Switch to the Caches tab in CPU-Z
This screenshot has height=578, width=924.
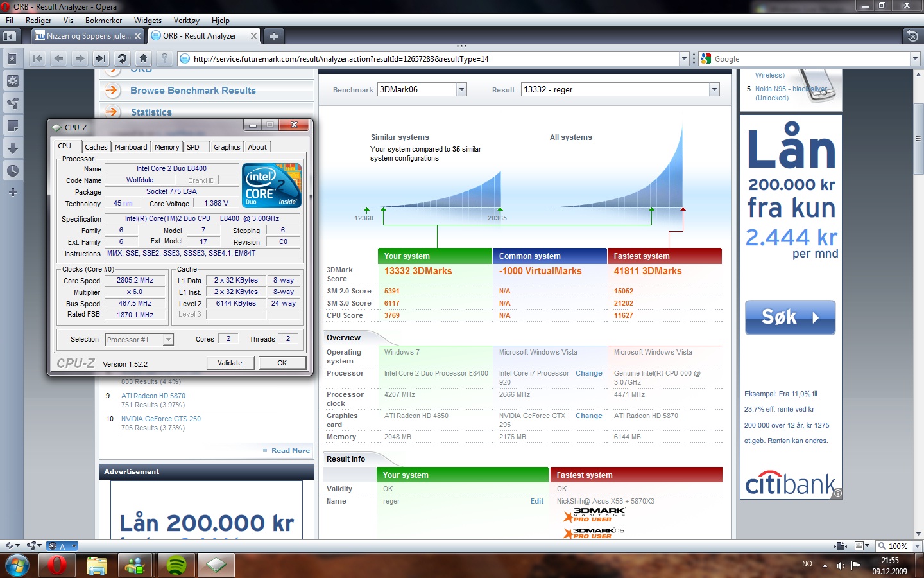tap(96, 147)
